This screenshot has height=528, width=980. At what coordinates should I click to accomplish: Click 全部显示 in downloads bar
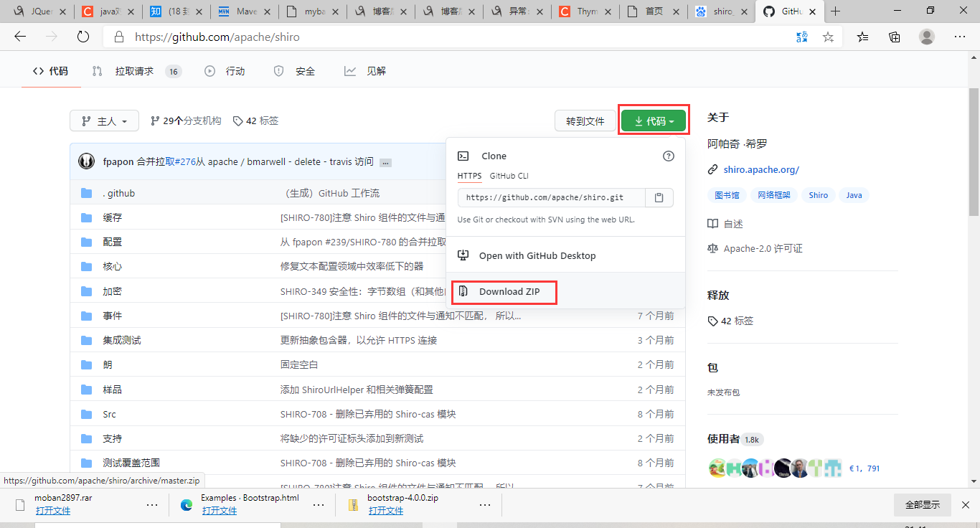(x=922, y=505)
